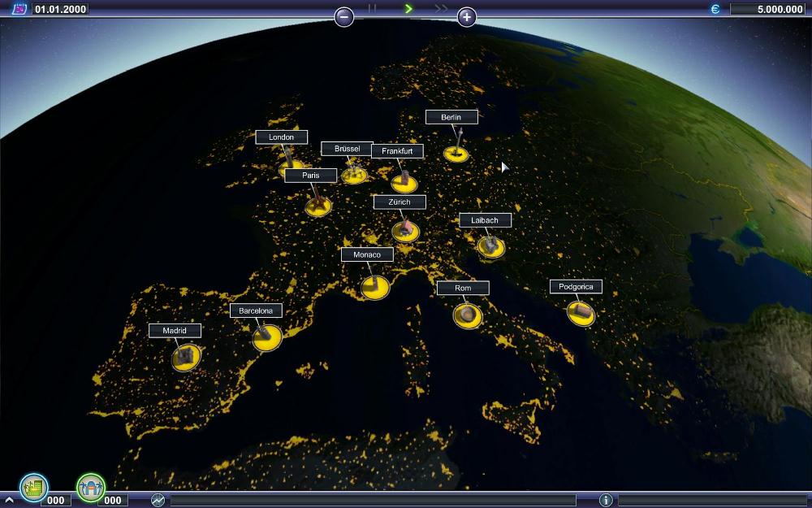This screenshot has width=812, height=508.
Task: Set game speed to normal play
Action: [x=408, y=8]
